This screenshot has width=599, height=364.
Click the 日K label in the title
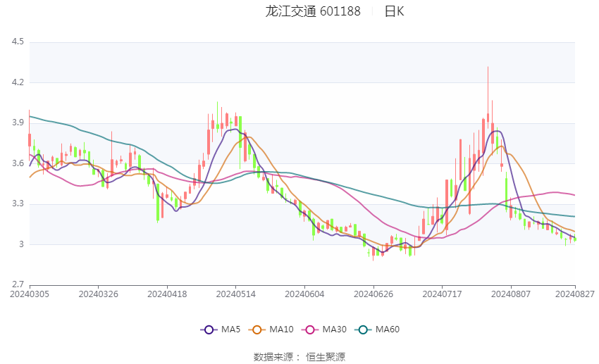coord(394,11)
